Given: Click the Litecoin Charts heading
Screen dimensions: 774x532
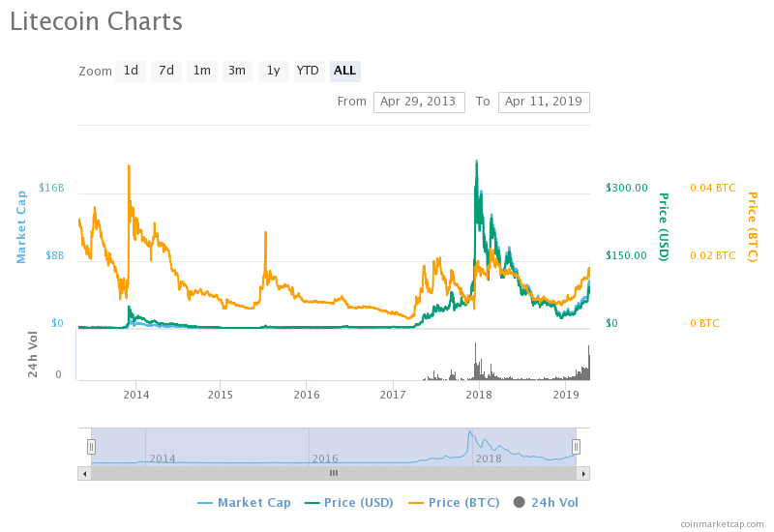Looking at the screenshot, I should click(x=96, y=21).
